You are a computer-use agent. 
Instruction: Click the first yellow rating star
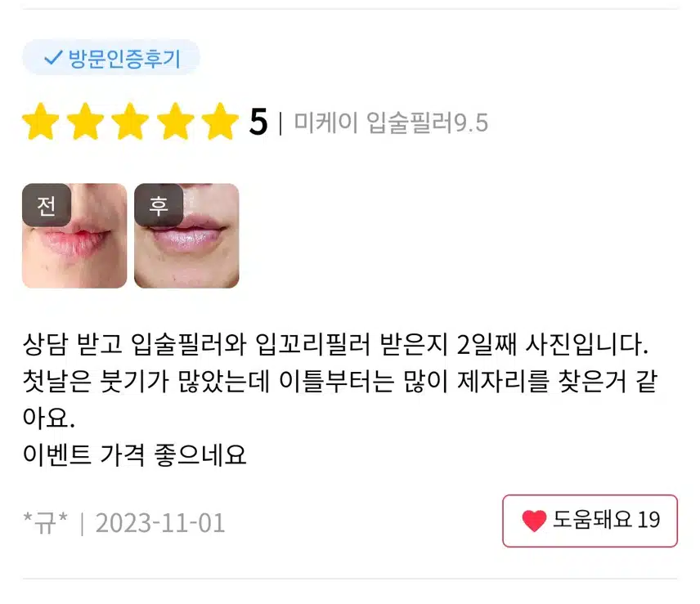(x=41, y=121)
